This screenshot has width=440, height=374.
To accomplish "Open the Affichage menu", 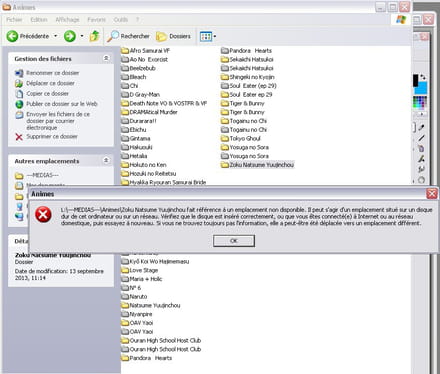I will [67, 20].
